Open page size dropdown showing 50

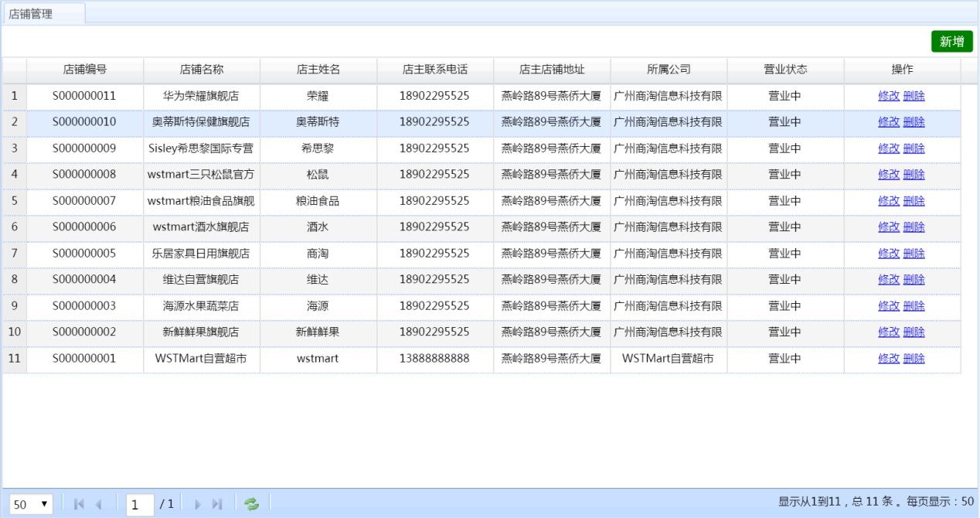tap(31, 504)
